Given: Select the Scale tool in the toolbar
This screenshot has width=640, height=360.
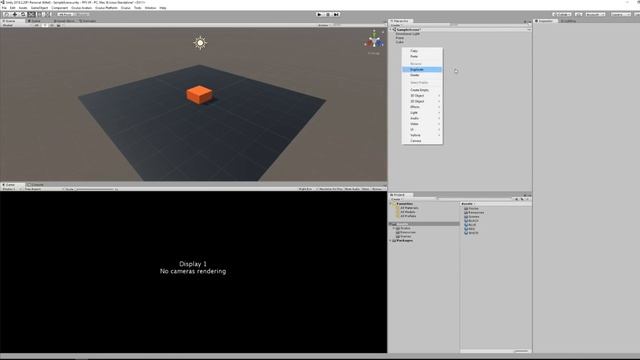Looking at the screenshot, I should point(31,14).
